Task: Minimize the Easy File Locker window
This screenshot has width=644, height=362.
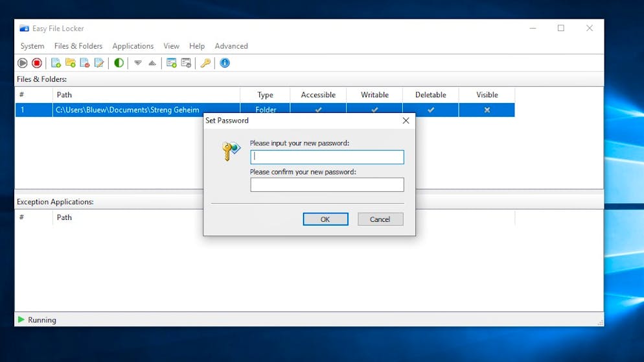Action: (x=533, y=29)
